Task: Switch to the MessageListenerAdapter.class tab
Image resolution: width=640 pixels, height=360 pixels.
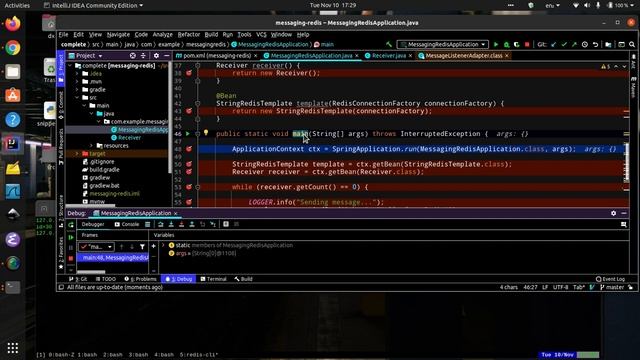Action: 464,56
